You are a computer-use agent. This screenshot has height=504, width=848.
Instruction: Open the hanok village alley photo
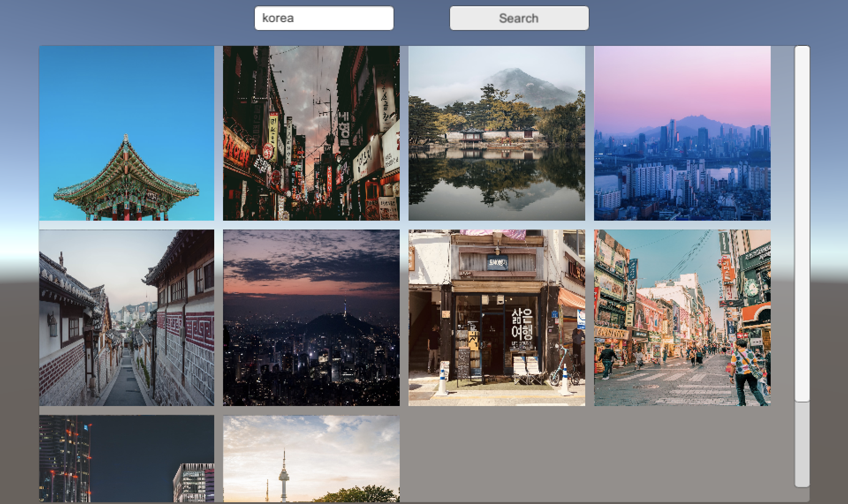click(127, 318)
